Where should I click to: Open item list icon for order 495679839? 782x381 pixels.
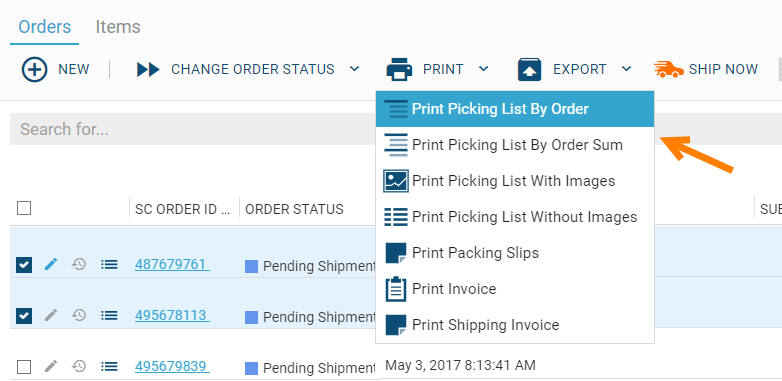click(x=109, y=367)
